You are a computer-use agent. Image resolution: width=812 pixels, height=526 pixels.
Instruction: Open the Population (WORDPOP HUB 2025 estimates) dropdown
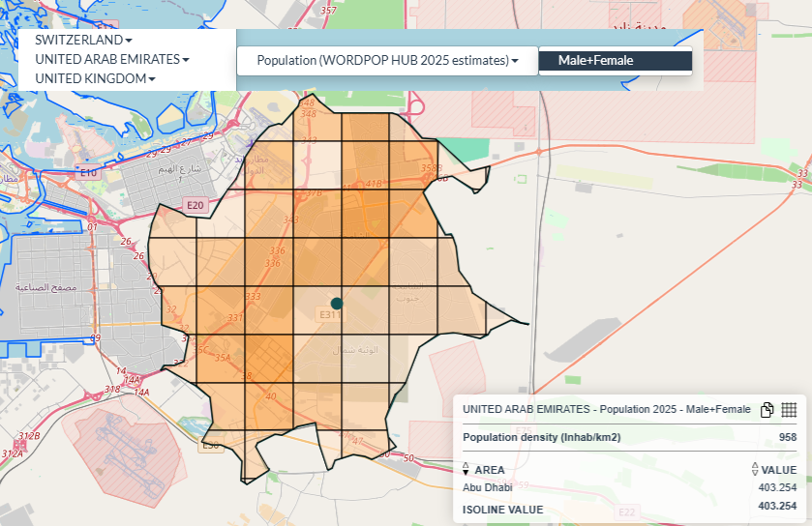tap(387, 61)
